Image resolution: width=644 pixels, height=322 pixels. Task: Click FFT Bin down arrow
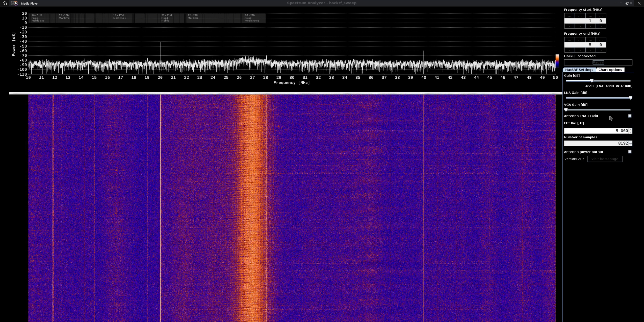pos(630,132)
